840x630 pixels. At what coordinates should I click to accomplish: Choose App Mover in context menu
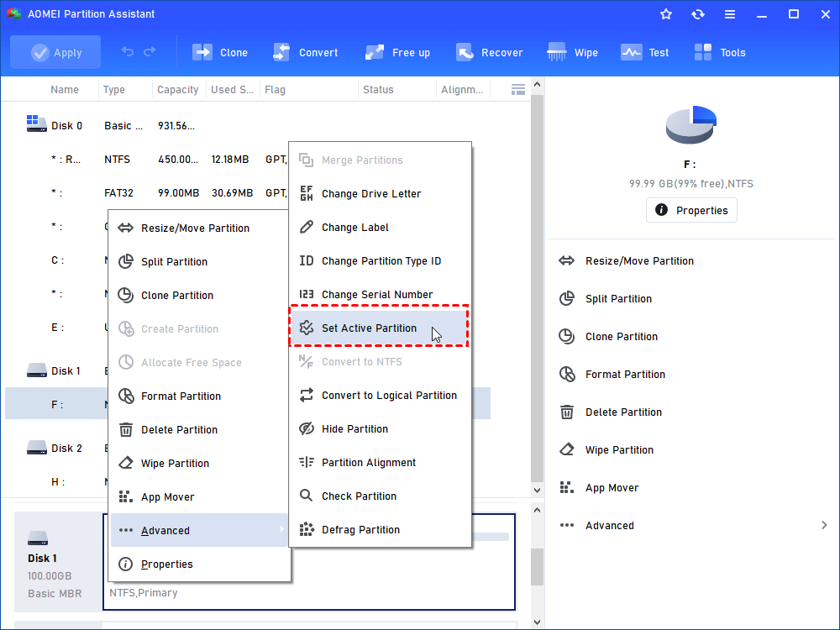199,496
